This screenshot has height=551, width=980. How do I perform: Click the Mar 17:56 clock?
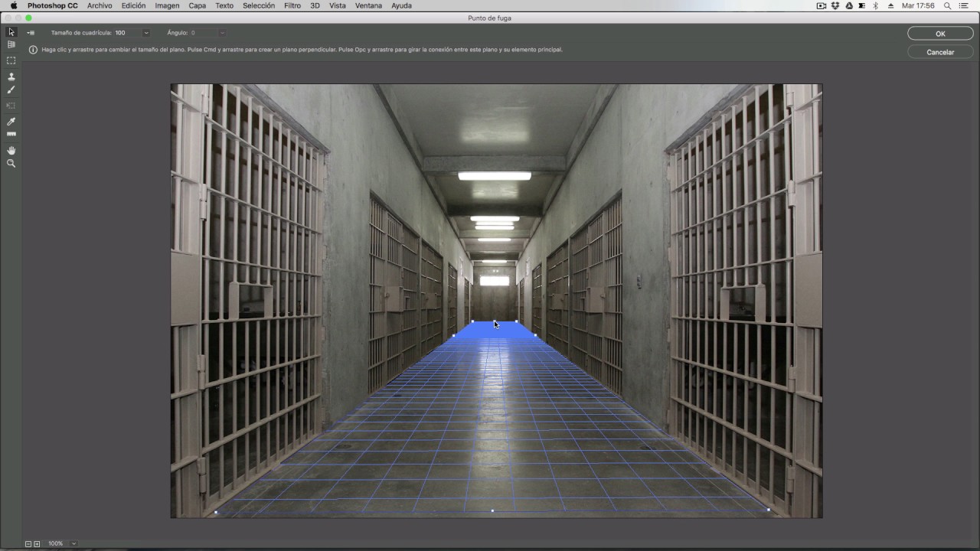(917, 5)
